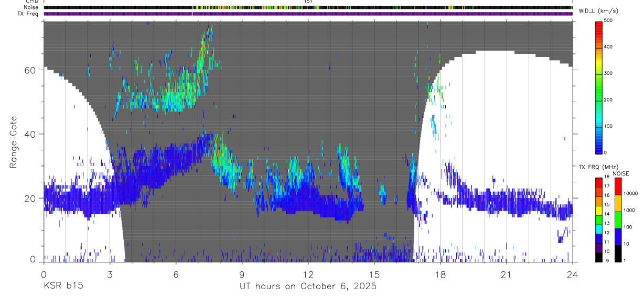This screenshot has height=297, width=644.
Task: Click the black 1-10 swatch in NOISE legend
Action: (x=618, y=252)
